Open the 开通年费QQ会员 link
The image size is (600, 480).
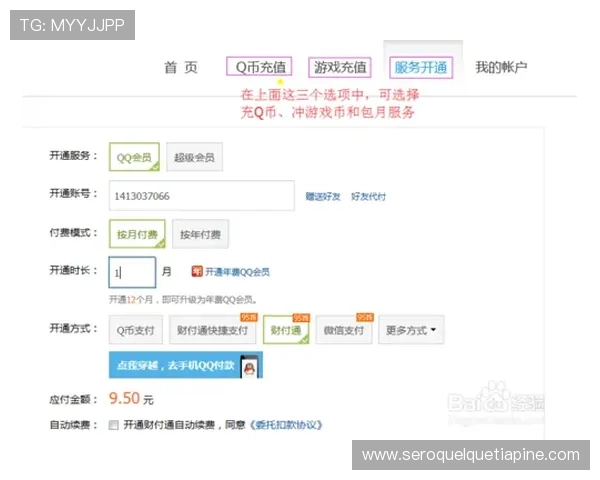(237, 272)
